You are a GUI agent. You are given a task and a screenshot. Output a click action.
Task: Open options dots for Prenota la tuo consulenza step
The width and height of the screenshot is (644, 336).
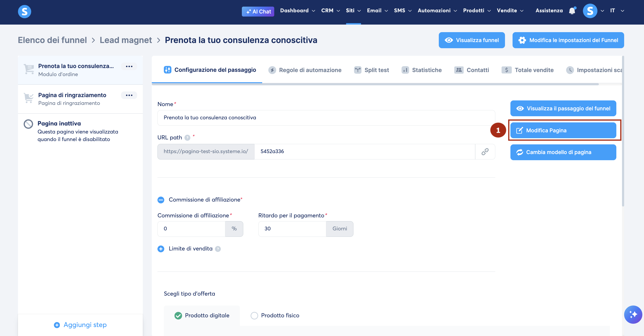pos(129,66)
